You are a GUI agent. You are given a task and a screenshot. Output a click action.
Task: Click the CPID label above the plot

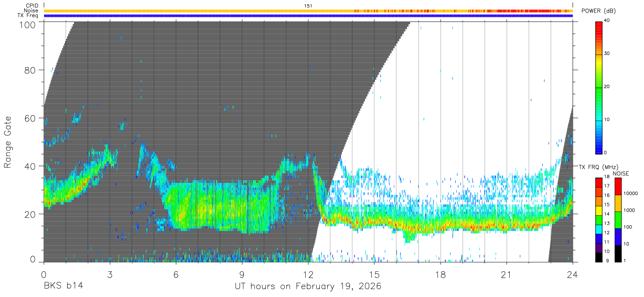tap(31, 6)
